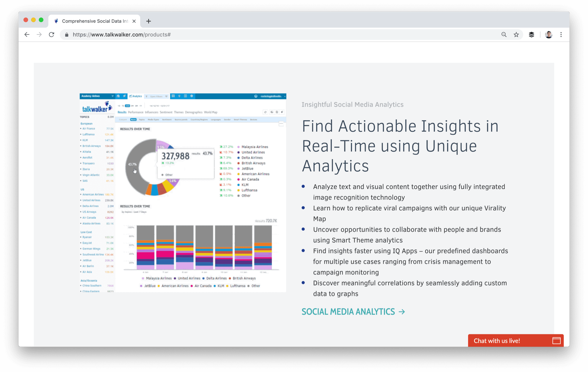Click the custom data to graphs bullet
Screen dimensions: 588x372
[x=410, y=288]
